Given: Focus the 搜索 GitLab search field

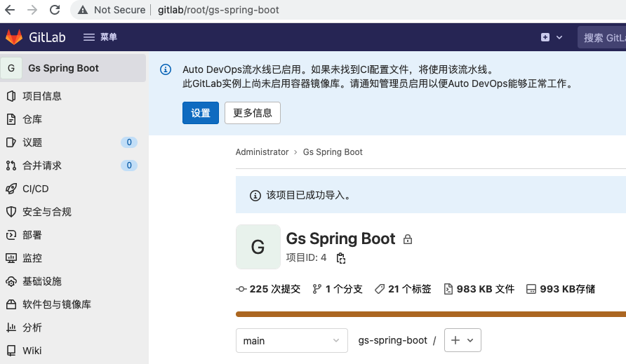Looking at the screenshot, I should [601, 37].
